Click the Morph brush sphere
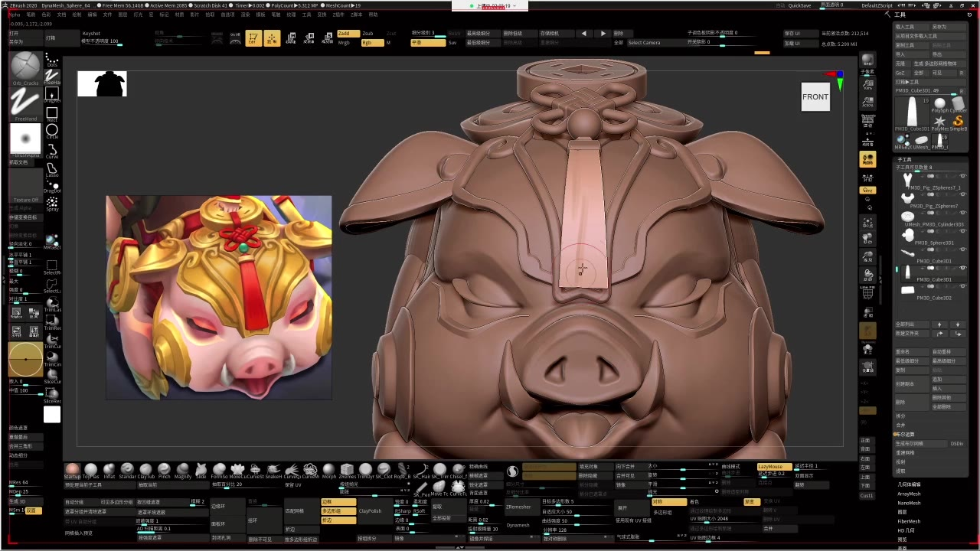The width and height of the screenshot is (980, 551). (328, 470)
